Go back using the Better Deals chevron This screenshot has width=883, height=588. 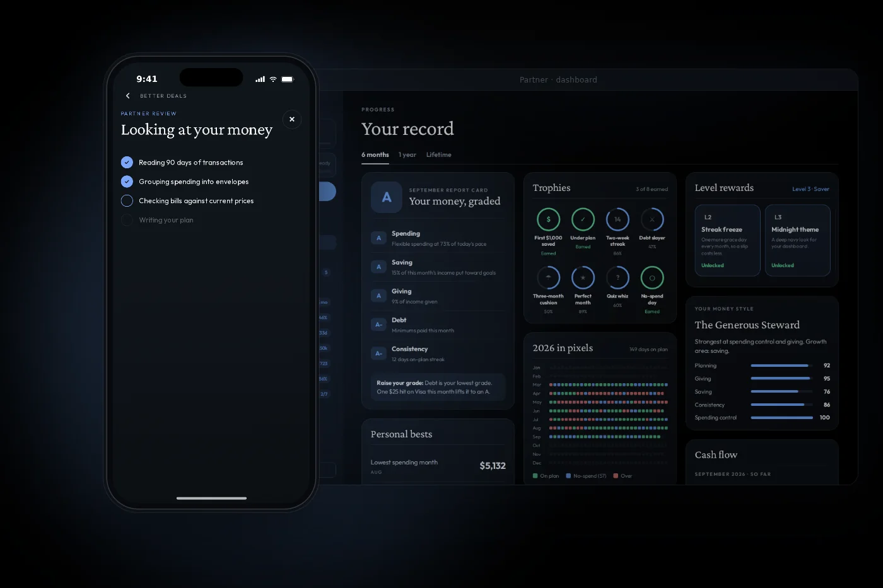pos(128,96)
